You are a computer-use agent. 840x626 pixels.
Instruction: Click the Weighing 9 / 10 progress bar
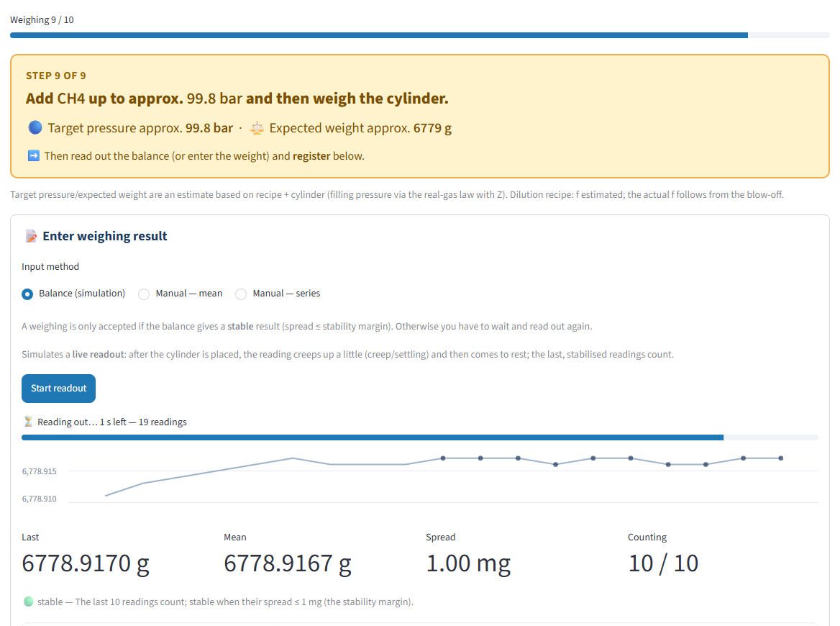420,35
